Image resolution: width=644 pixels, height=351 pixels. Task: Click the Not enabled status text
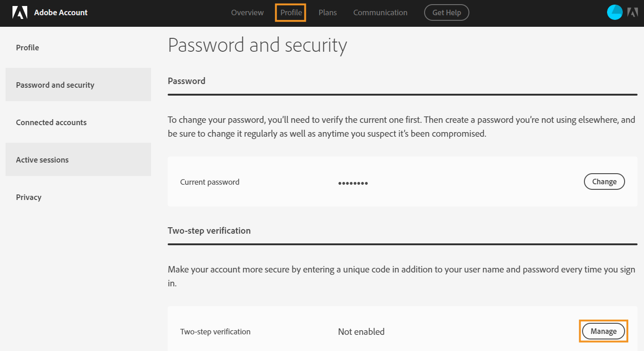361,332
